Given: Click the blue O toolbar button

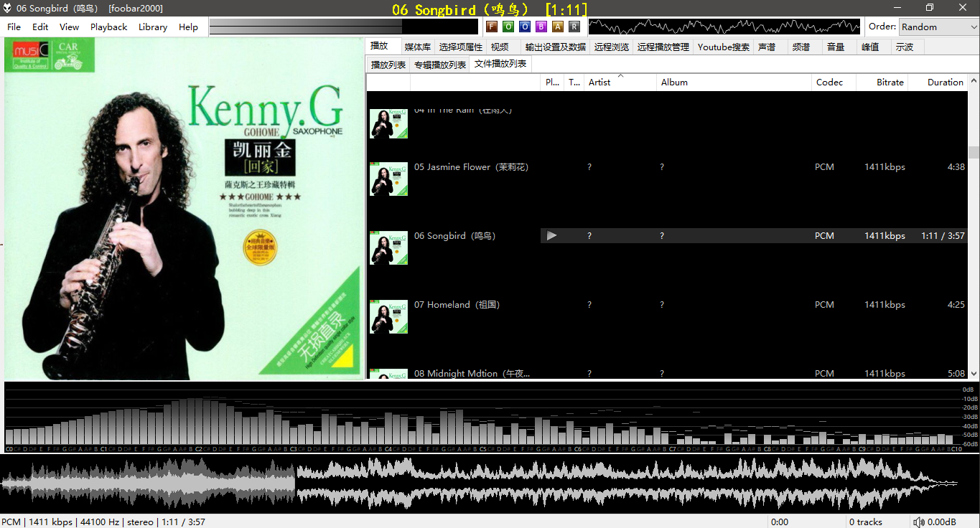Looking at the screenshot, I should [x=525, y=27].
